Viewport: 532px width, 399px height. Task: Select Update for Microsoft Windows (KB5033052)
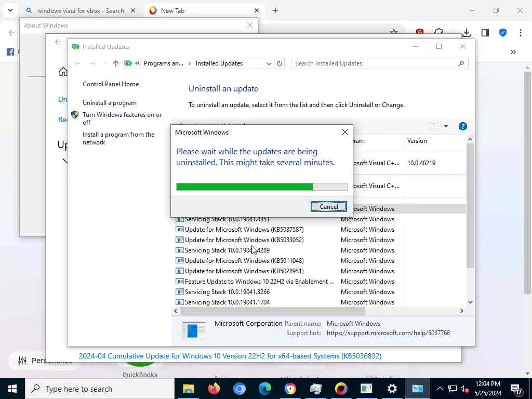tap(320, 240)
